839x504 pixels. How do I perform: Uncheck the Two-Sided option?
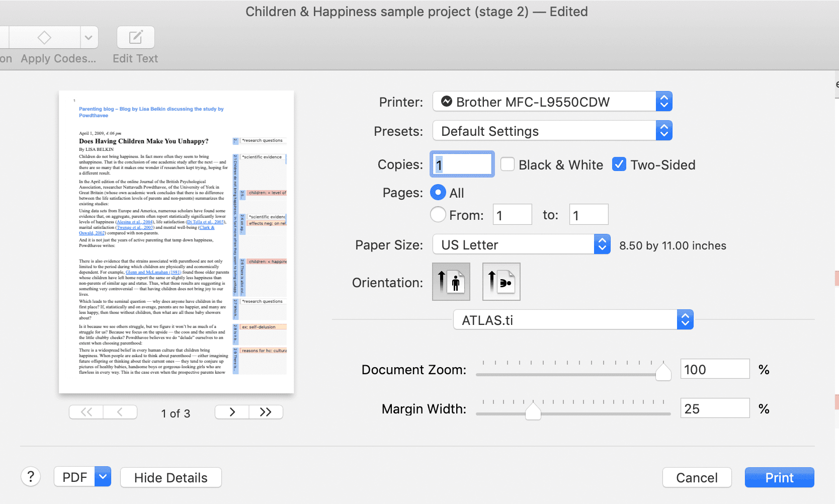(x=619, y=164)
